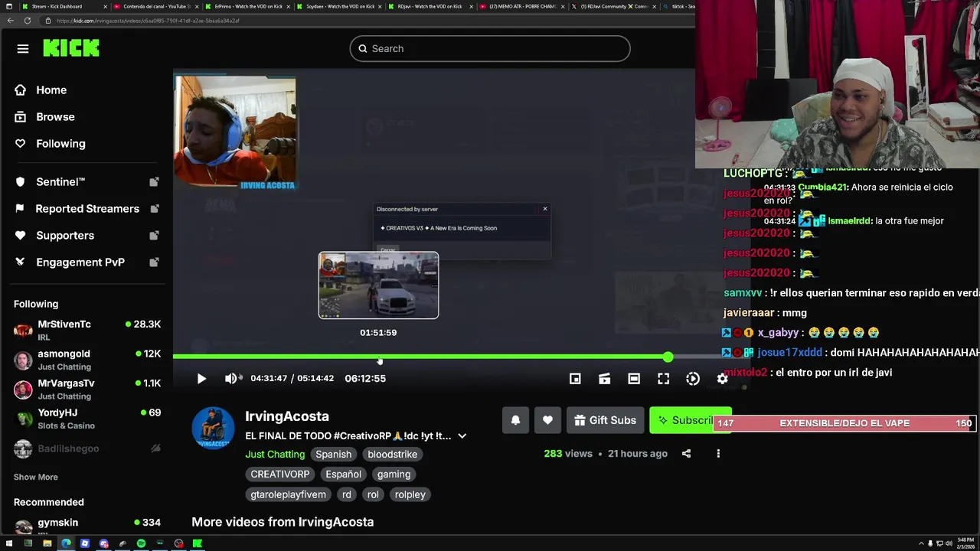The width and height of the screenshot is (980, 551).
Task: Toggle notification bell for channel
Action: 515,420
